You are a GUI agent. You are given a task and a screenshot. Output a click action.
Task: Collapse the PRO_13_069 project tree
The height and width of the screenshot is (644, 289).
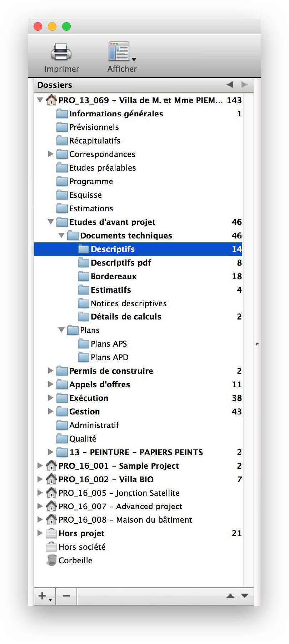point(40,100)
